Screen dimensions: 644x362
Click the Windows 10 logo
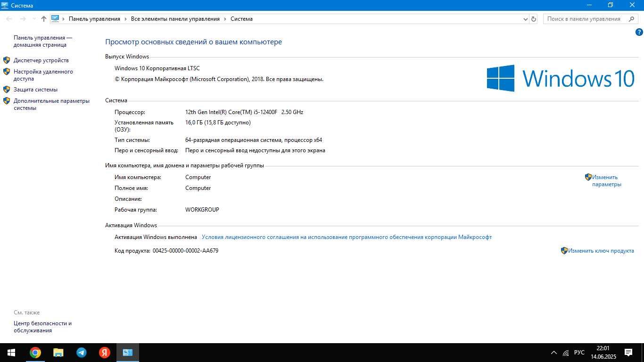click(561, 78)
